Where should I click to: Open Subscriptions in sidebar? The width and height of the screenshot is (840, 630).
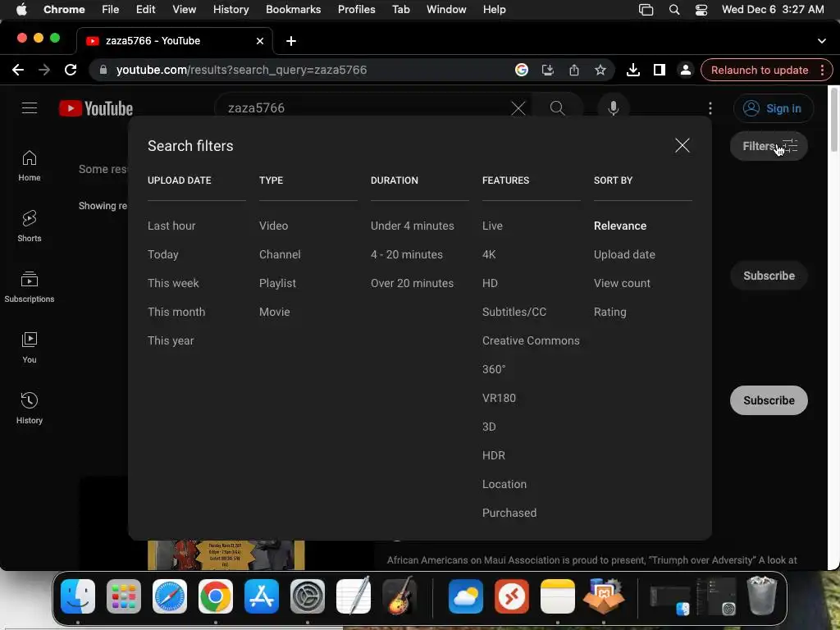[30, 286]
